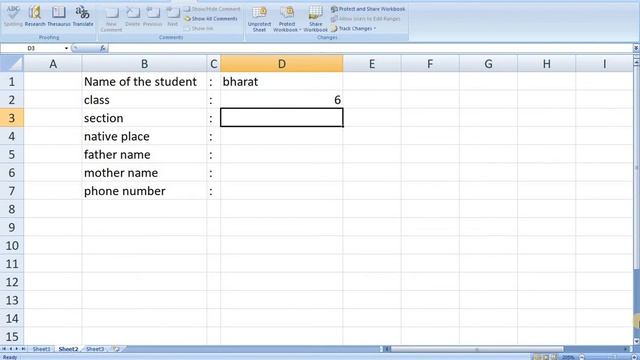Toggle Show All Comments

pyautogui.click(x=211, y=18)
